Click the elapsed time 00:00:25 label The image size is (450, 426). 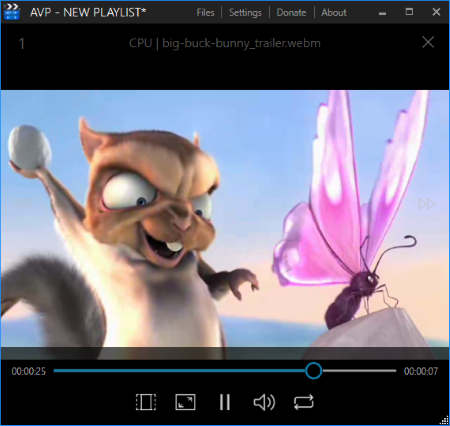29,371
